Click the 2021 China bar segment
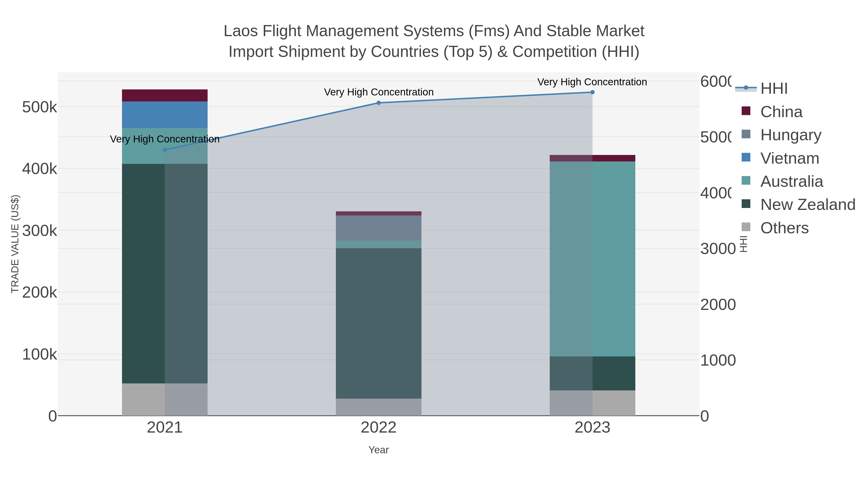This screenshot has width=868, height=488. (165, 95)
